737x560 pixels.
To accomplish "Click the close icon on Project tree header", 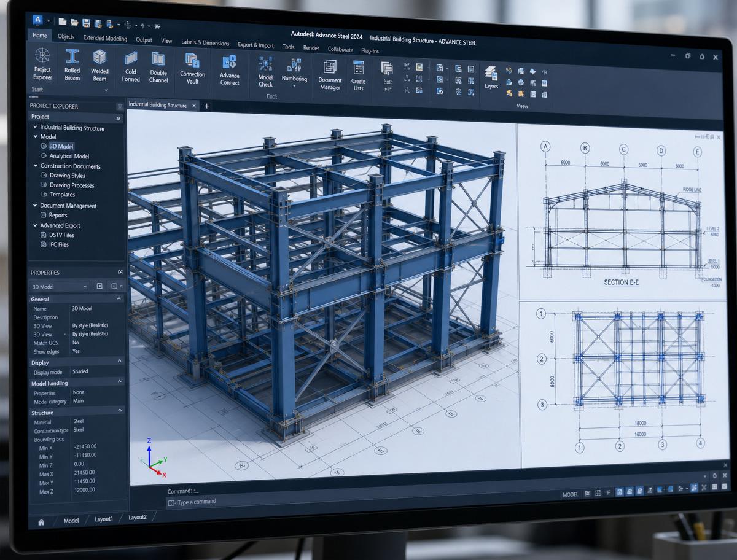I will [x=119, y=118].
